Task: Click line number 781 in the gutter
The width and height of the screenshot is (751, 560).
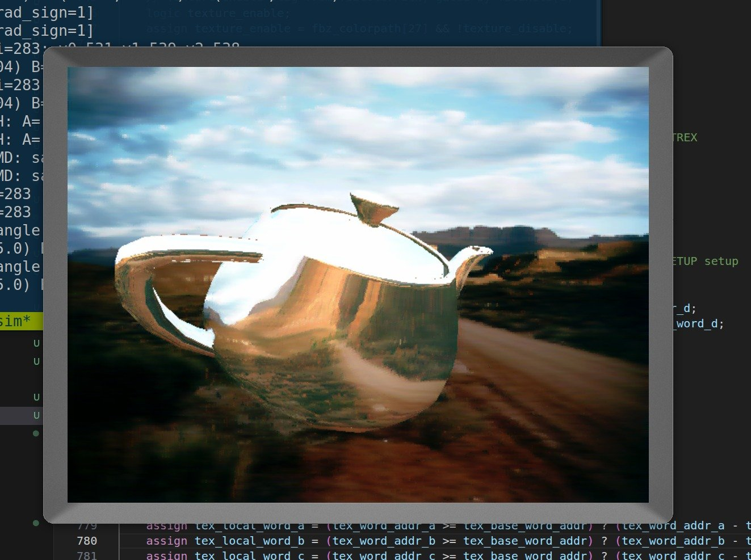Action: pyautogui.click(x=87, y=555)
